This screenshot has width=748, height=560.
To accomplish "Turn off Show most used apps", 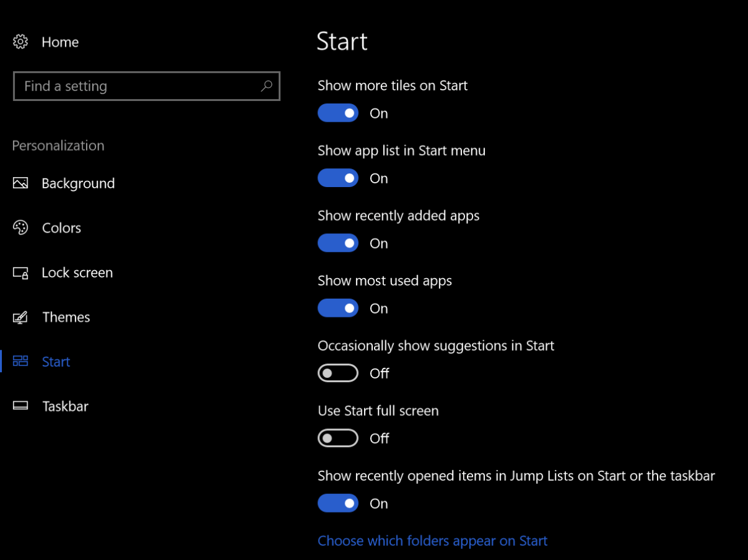I will click(338, 308).
